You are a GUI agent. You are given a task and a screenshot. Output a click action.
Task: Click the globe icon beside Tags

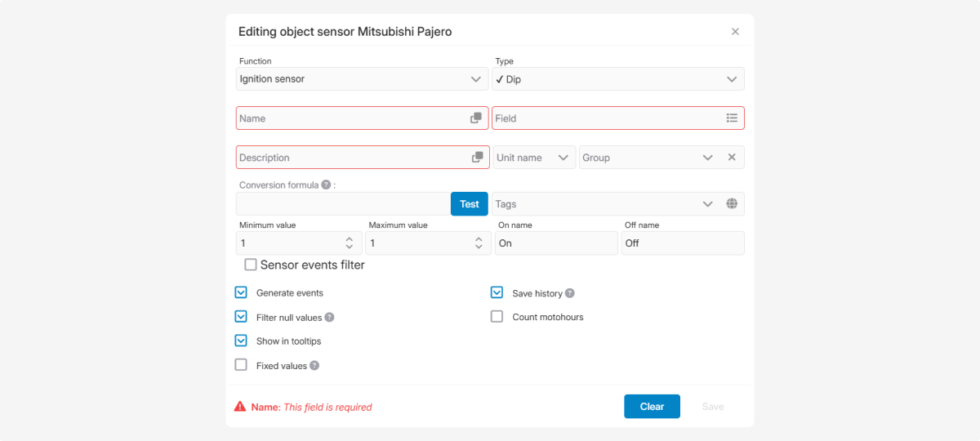pos(732,204)
